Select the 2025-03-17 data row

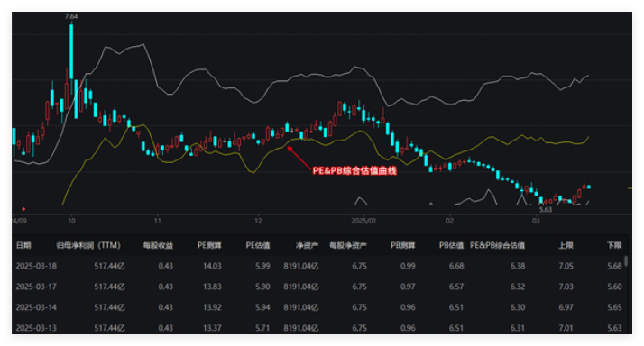click(318, 287)
